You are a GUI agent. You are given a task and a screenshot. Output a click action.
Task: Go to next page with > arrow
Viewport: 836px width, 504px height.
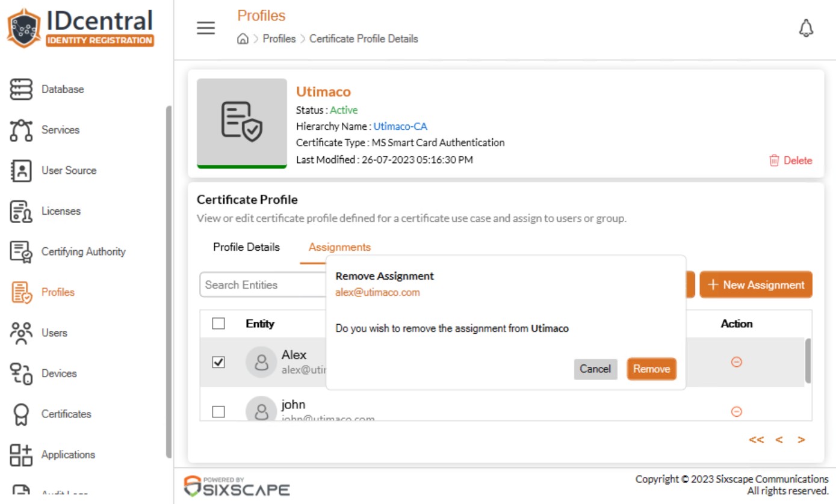801,440
